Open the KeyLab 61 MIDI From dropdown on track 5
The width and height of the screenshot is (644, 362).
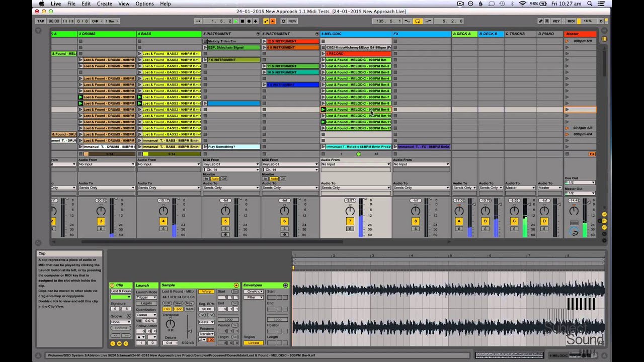(x=231, y=164)
